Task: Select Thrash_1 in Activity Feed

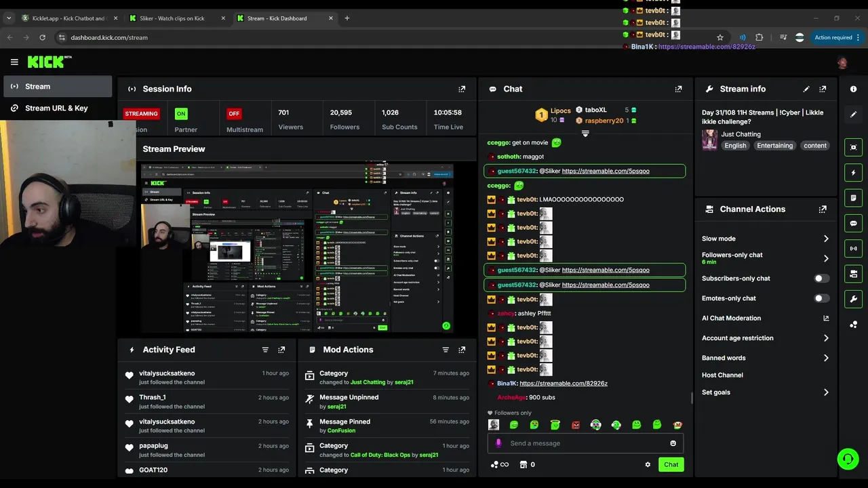Action: click(153, 397)
